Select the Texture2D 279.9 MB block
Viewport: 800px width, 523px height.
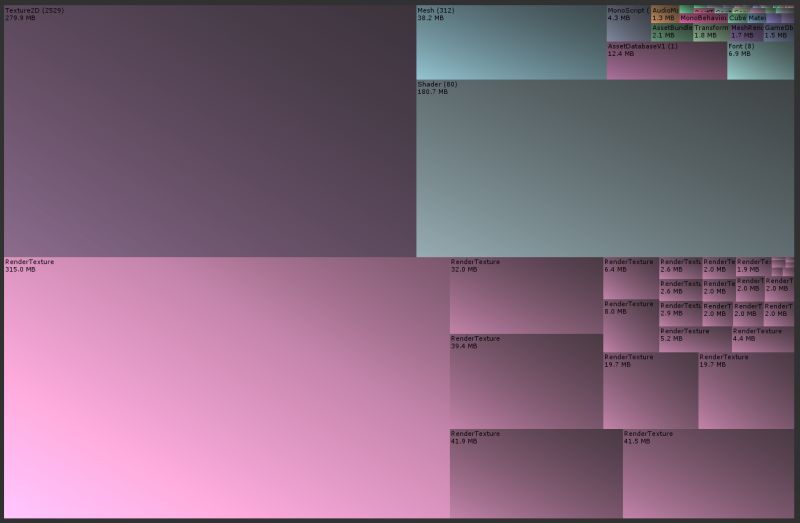tap(210, 131)
